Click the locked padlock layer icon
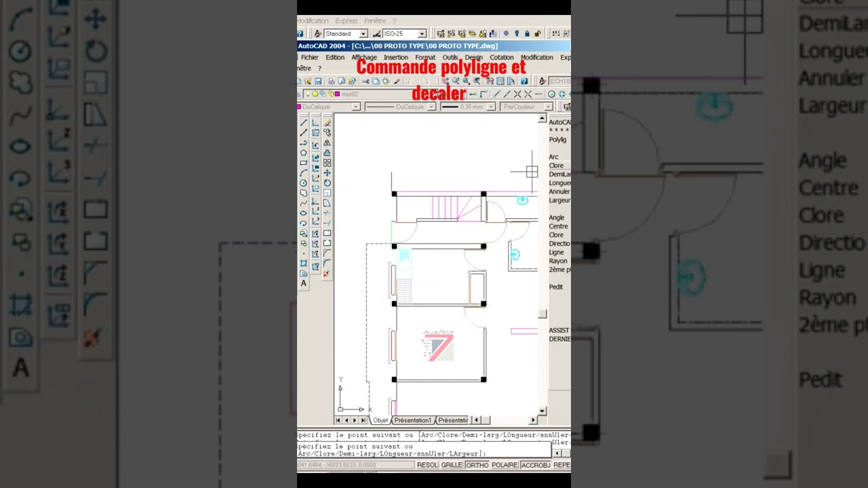This screenshot has width=868, height=488. coord(527,33)
